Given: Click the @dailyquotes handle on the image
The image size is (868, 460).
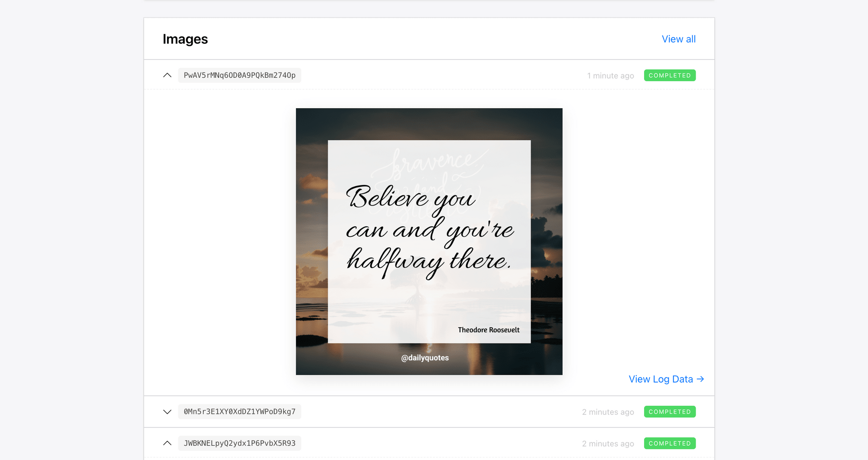Looking at the screenshot, I should coord(425,358).
